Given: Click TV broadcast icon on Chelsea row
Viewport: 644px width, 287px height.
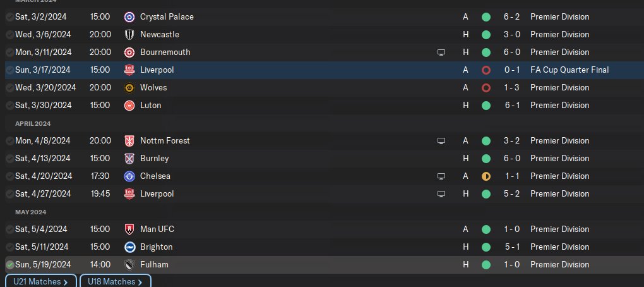Looking at the screenshot, I should [441, 176].
